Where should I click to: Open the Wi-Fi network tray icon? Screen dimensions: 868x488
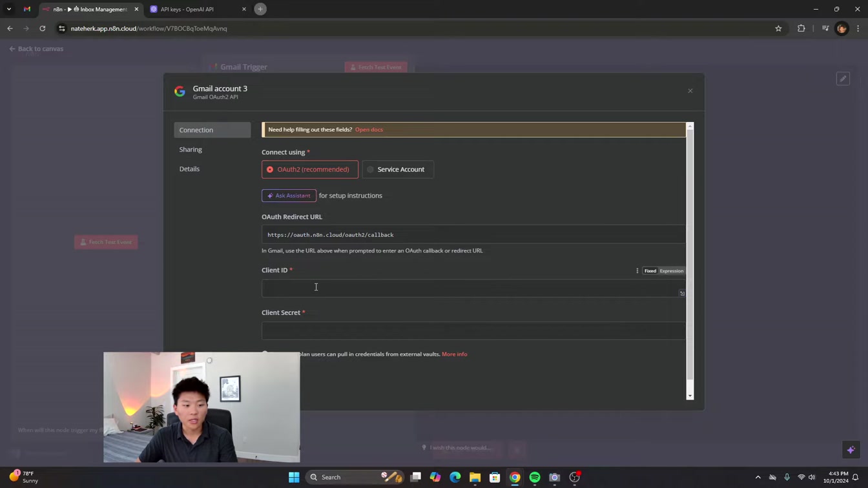[x=801, y=478]
